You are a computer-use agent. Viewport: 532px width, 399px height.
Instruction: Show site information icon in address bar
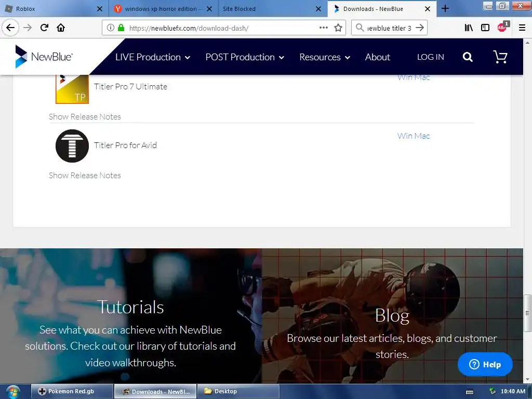(110, 28)
